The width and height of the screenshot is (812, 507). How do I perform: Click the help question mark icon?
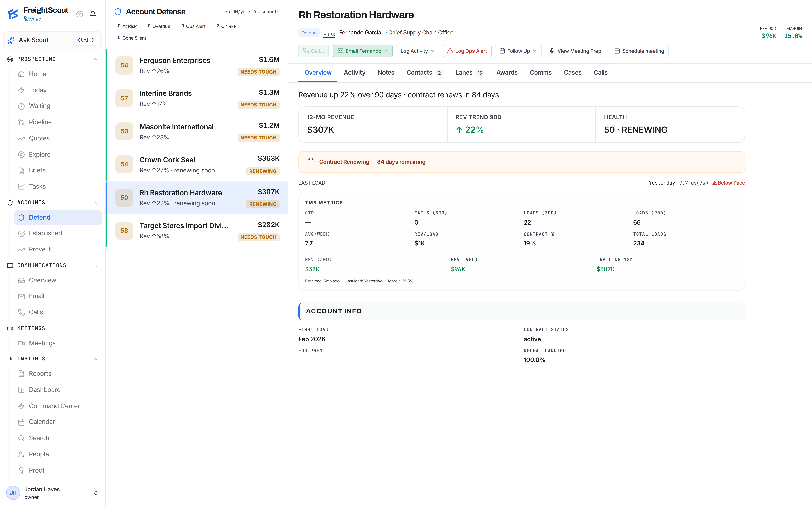pyautogui.click(x=80, y=14)
